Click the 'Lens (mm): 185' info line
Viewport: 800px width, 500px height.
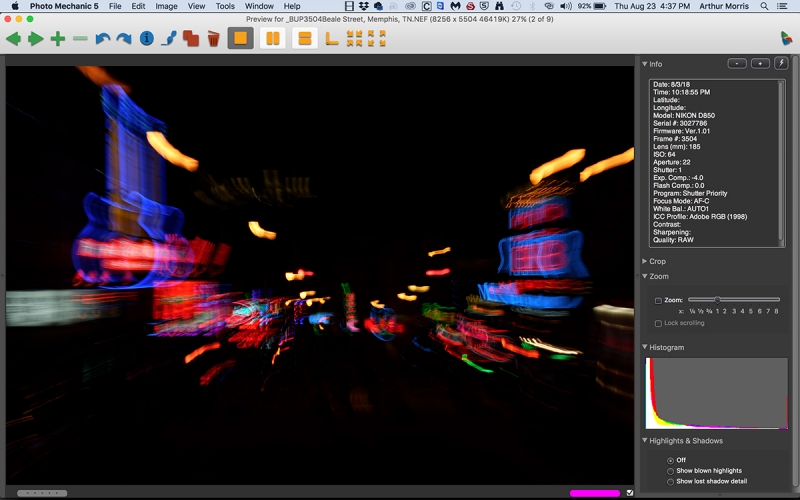point(677,146)
